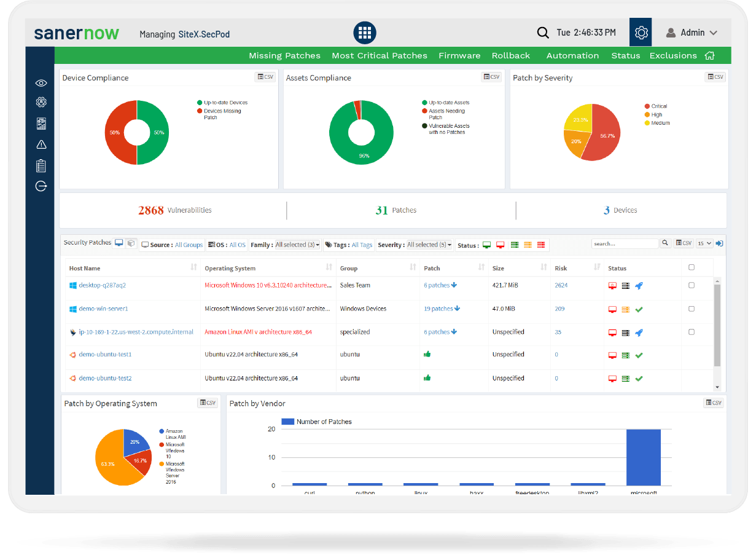Open the eye visibility icon in sidebar
The width and height of the screenshot is (756, 555).
pos(41,83)
